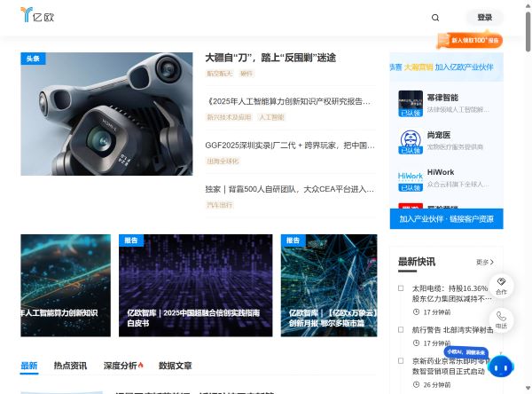
Task: Open headline 大疆自"刀"，踏上"反围剿"迷途
Action: coord(270,58)
